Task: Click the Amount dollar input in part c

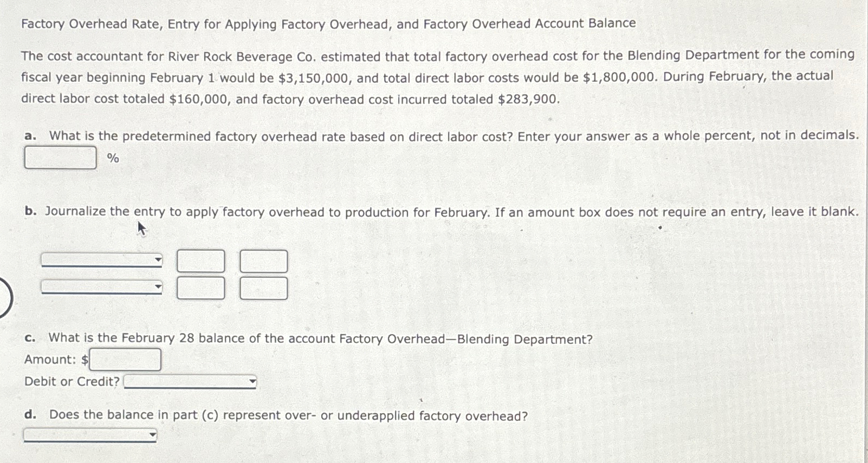Action: click(125, 358)
